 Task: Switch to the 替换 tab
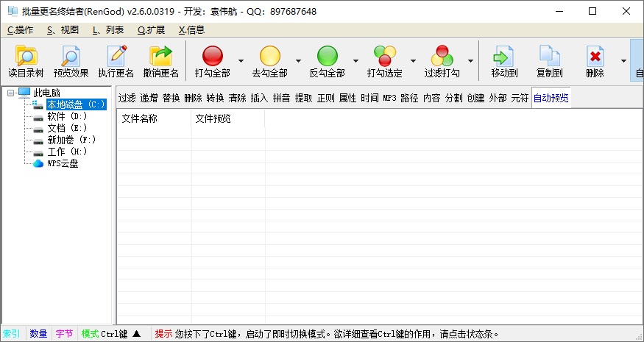coord(171,98)
